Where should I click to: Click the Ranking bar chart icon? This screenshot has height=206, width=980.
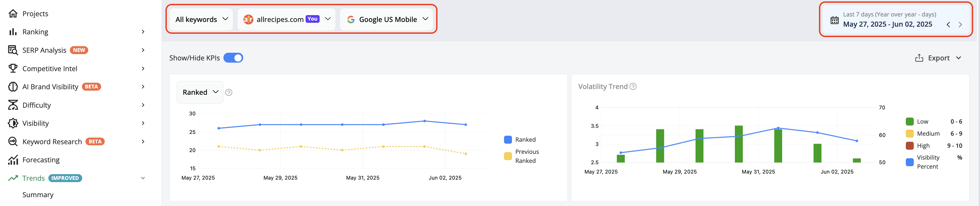click(x=13, y=32)
